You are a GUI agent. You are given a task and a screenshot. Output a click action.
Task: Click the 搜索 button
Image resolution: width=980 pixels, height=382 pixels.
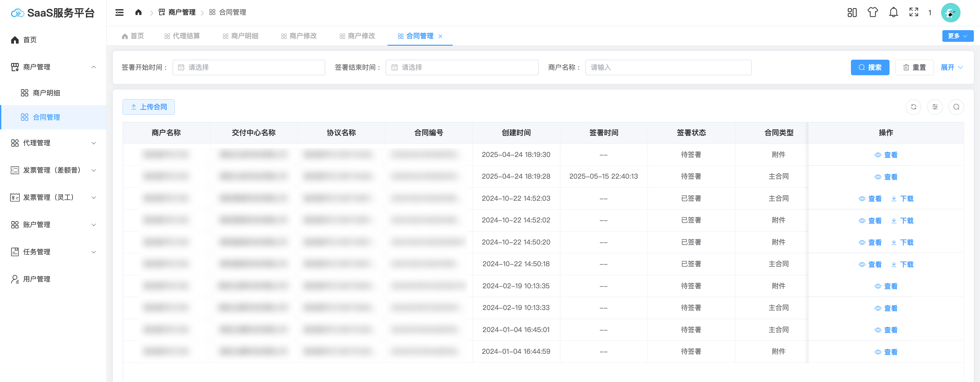[870, 67]
